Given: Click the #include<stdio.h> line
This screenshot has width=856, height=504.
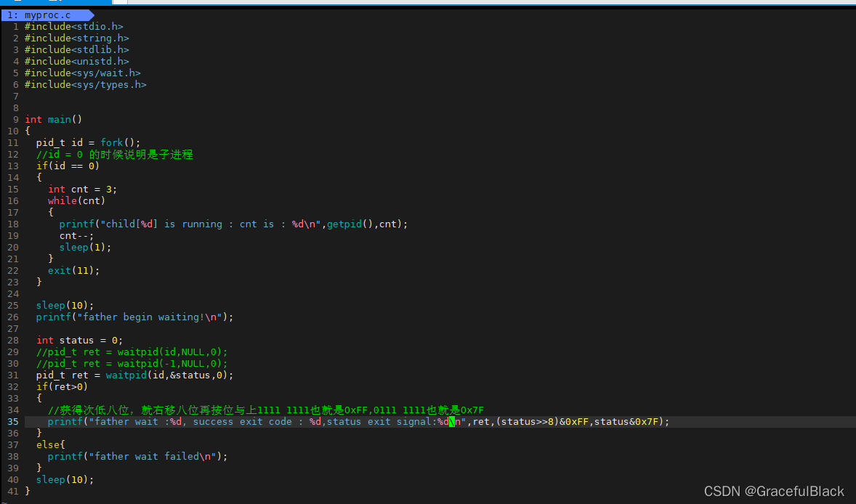Looking at the screenshot, I should pyautogui.click(x=73, y=27).
